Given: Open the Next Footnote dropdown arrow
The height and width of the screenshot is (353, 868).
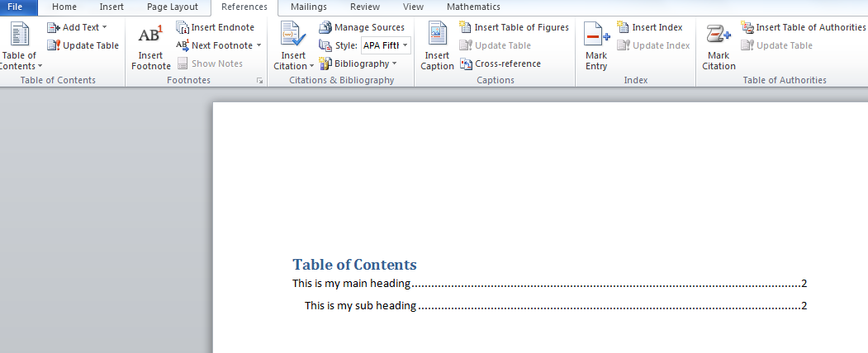Looking at the screenshot, I should coord(259,45).
